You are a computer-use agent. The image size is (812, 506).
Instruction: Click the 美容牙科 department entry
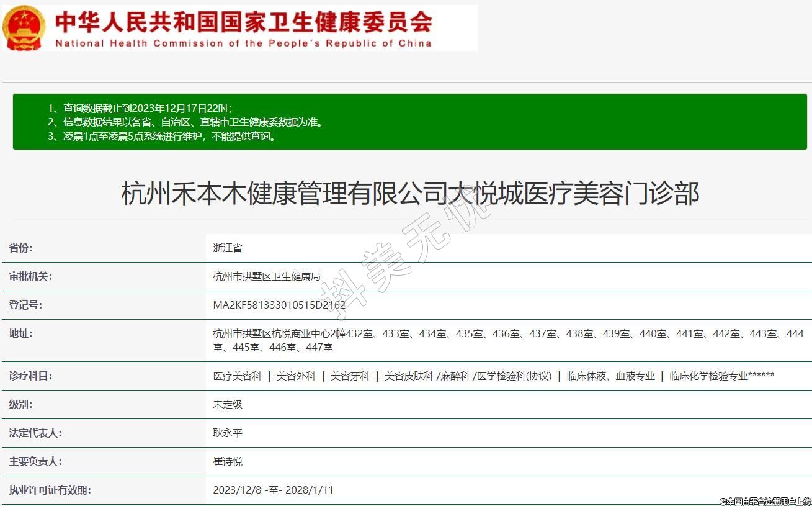coord(350,376)
